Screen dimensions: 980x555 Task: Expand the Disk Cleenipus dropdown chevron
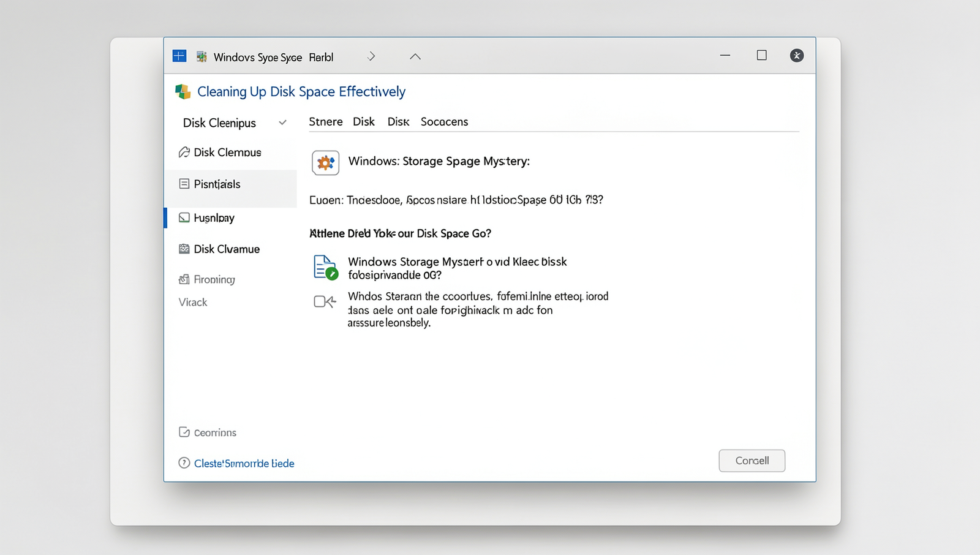click(282, 123)
